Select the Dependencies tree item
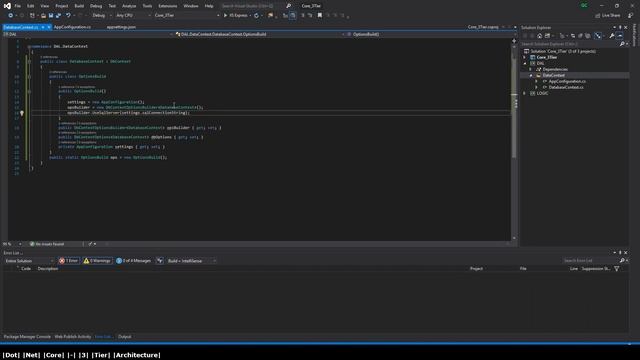Viewport: 640px width, 360px height. (x=555, y=69)
